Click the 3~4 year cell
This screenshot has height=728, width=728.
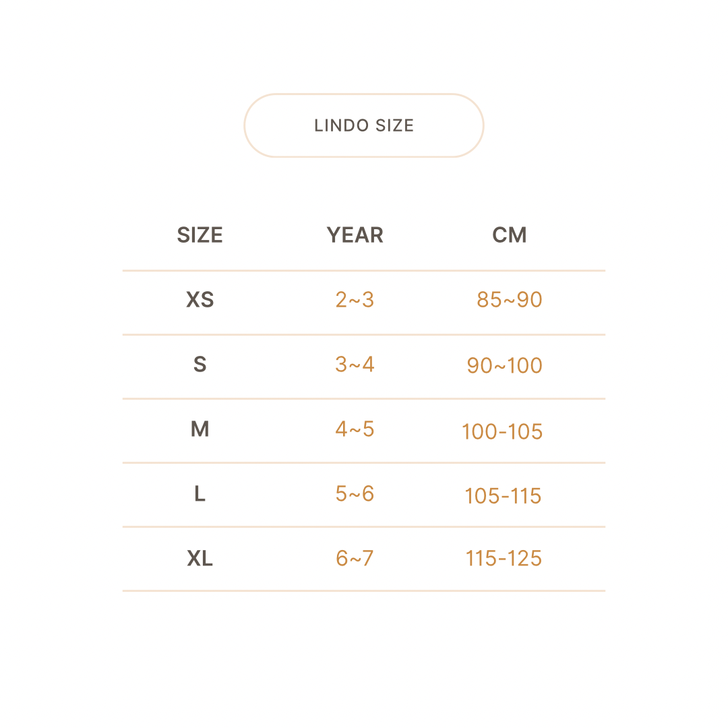[355, 365]
